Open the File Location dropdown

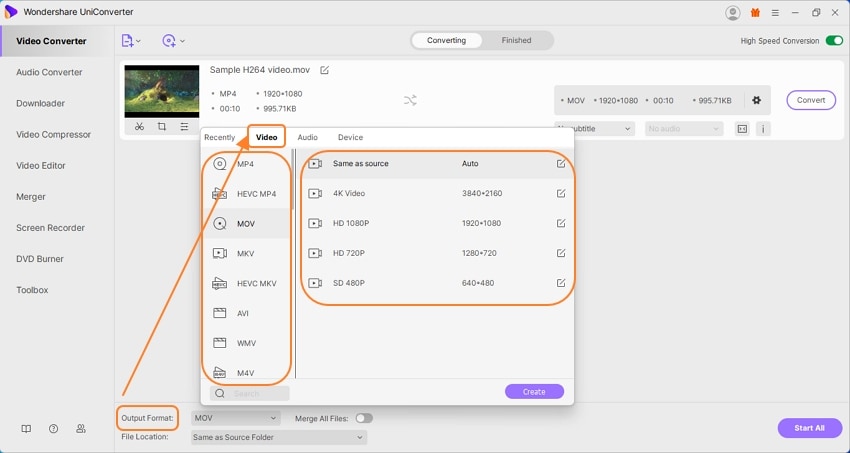point(279,437)
